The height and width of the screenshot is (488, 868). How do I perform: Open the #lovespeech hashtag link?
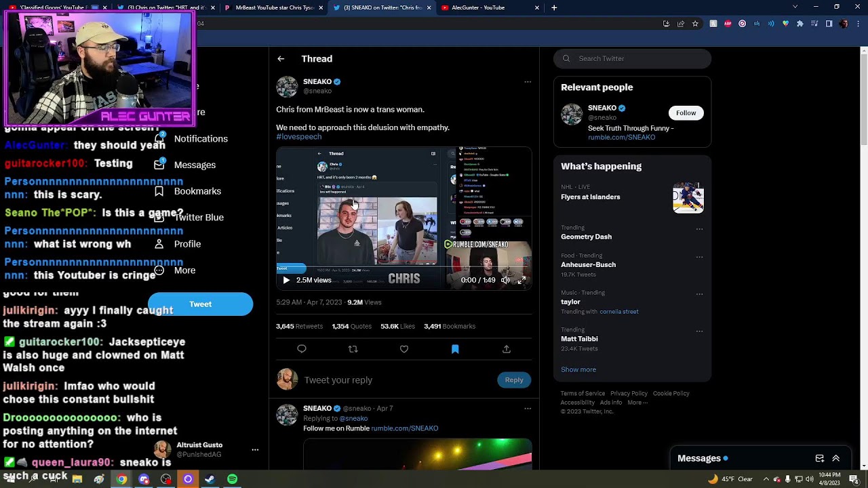299,137
